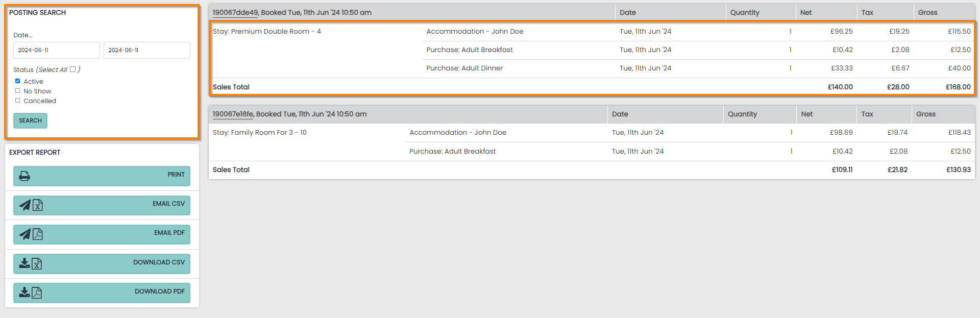Click the Email CSV paper plane icon
The height and width of the screenshot is (318, 980).
(x=24, y=205)
